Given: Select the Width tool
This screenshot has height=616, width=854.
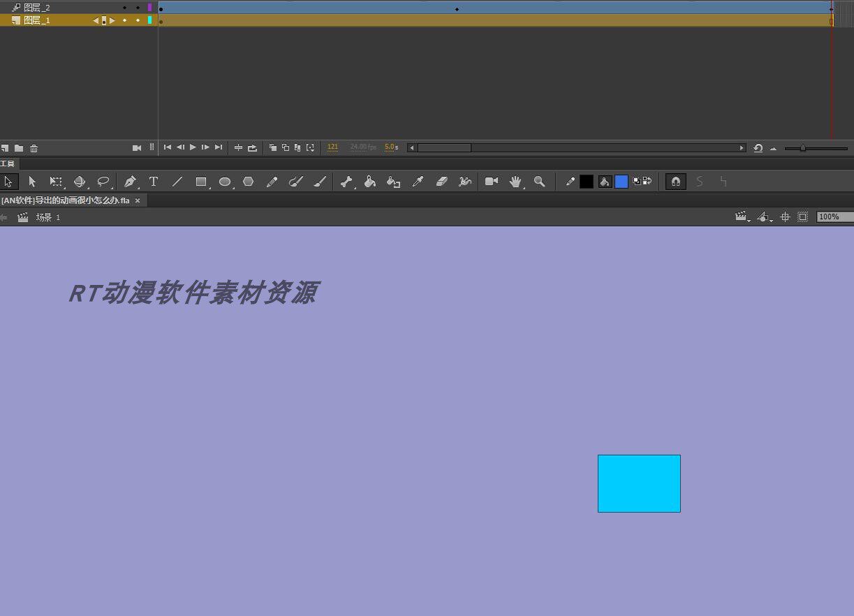Looking at the screenshot, I should [x=465, y=182].
